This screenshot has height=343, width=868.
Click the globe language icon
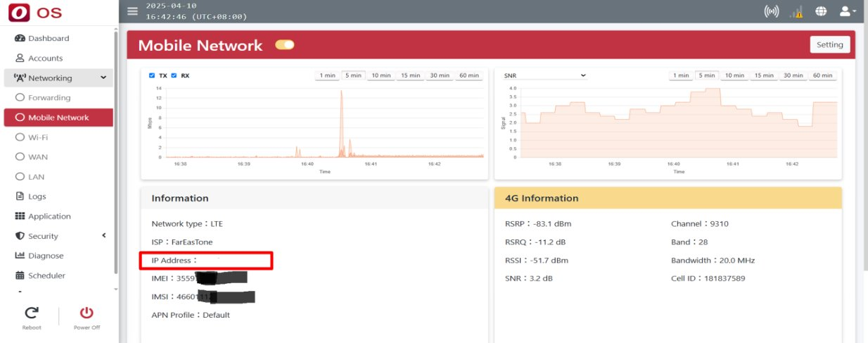pos(820,11)
